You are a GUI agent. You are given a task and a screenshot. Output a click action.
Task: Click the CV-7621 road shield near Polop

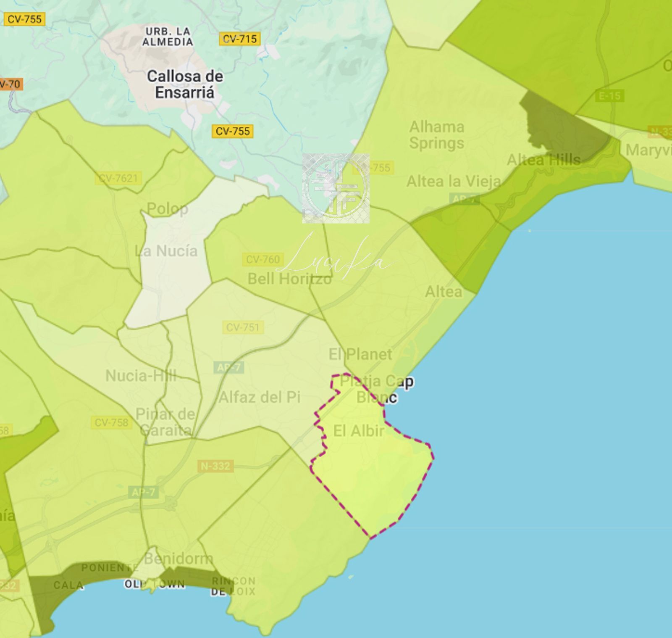(118, 178)
